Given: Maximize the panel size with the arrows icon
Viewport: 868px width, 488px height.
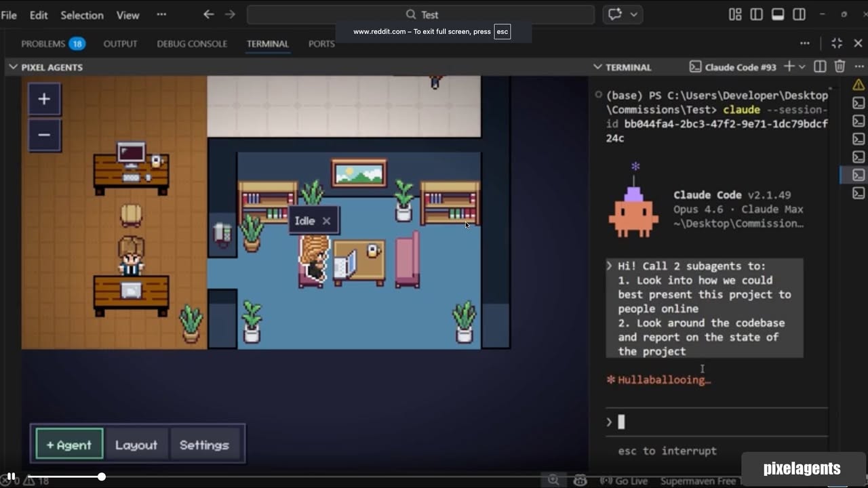Looking at the screenshot, I should (x=837, y=43).
